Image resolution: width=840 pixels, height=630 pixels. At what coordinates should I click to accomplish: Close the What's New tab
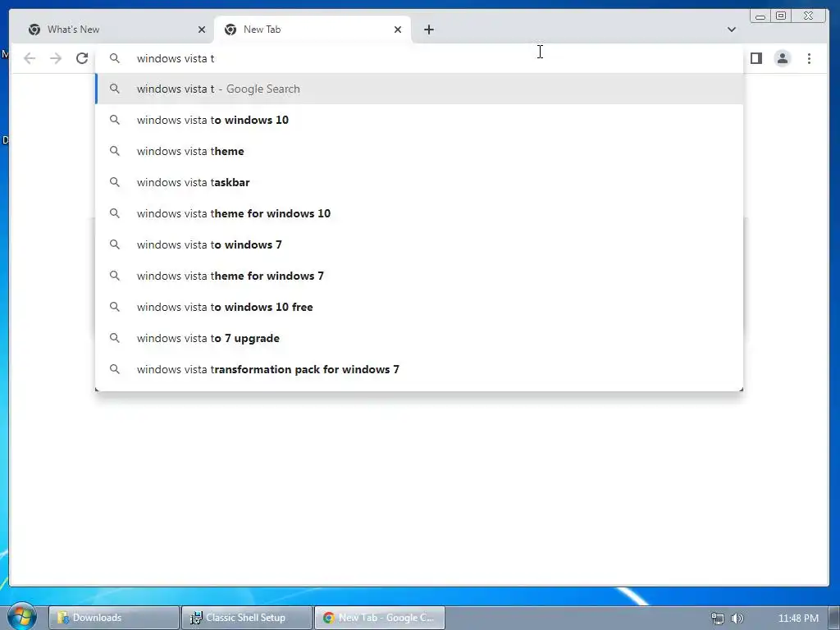pyautogui.click(x=202, y=30)
